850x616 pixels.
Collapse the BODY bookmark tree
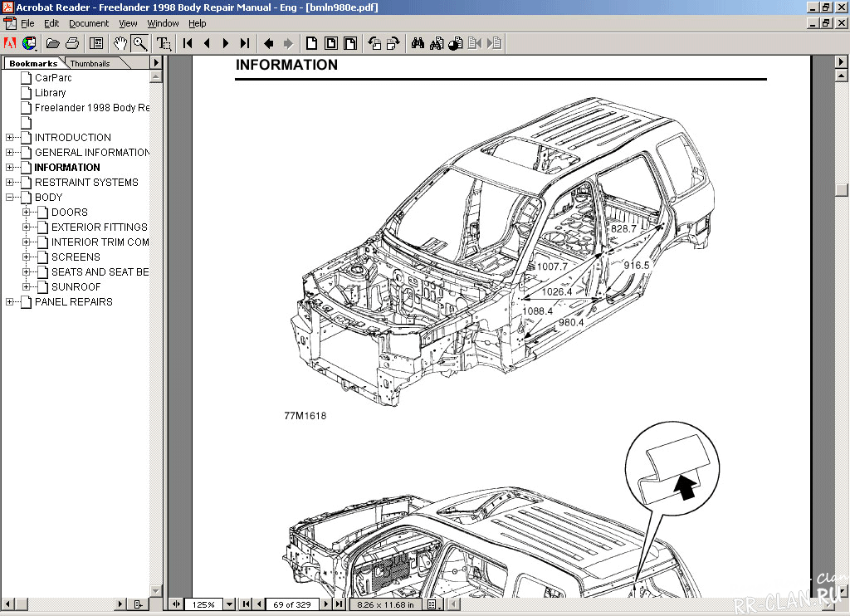[x=10, y=198]
